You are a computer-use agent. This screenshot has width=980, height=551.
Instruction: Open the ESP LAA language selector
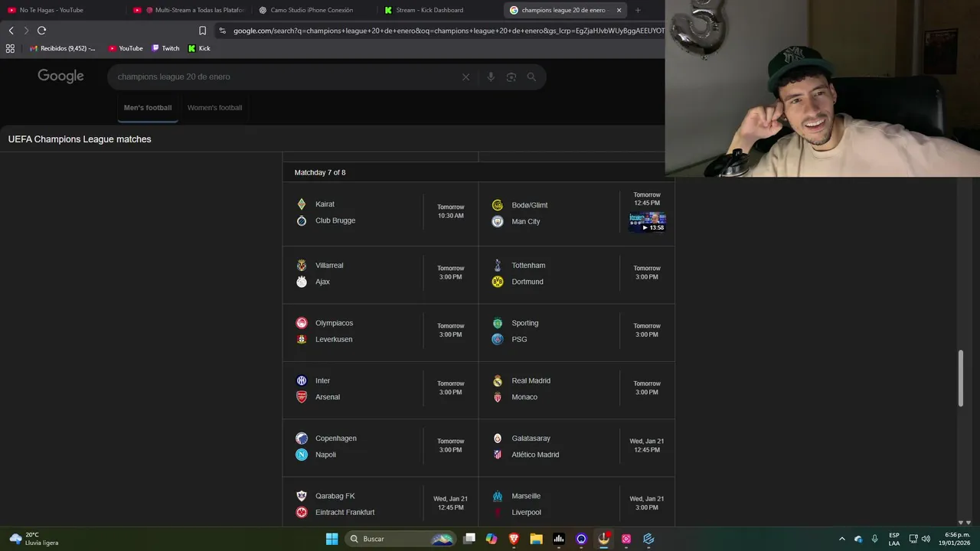(894, 539)
